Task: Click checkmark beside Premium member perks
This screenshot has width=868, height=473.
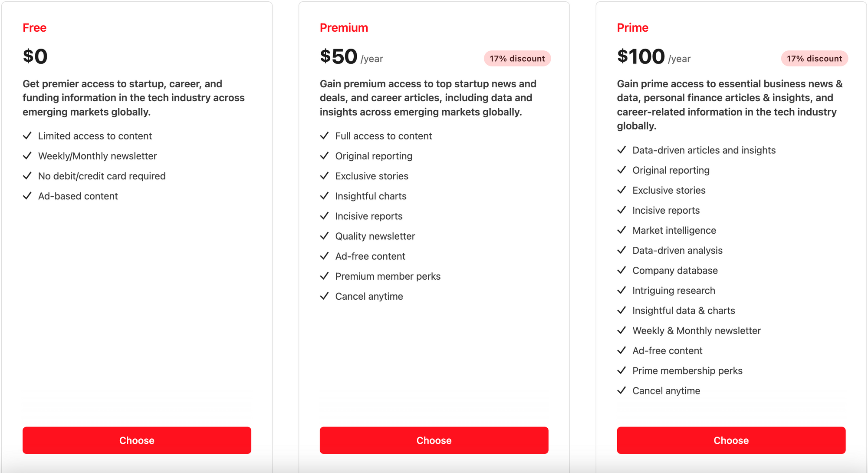Action: 324,276
